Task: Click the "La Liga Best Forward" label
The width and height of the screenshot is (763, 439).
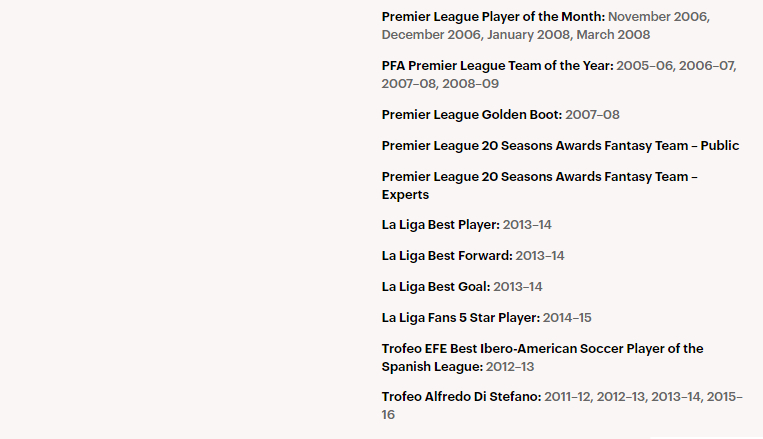Action: pyautogui.click(x=446, y=256)
